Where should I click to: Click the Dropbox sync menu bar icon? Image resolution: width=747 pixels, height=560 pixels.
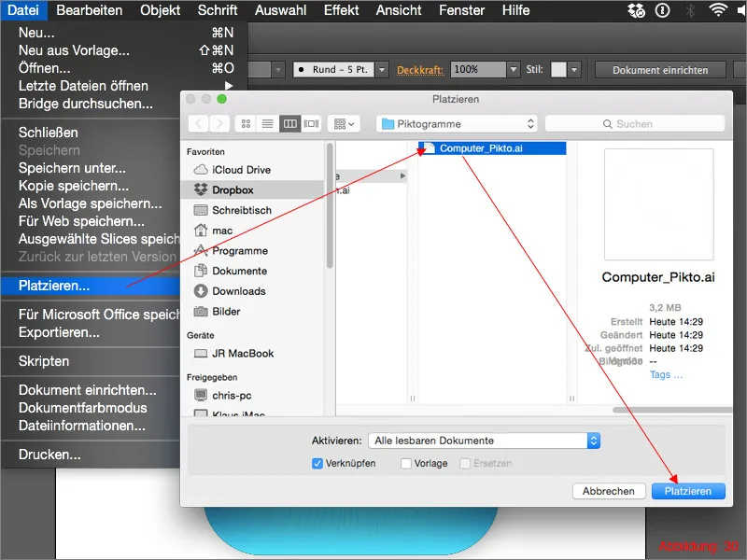click(636, 10)
